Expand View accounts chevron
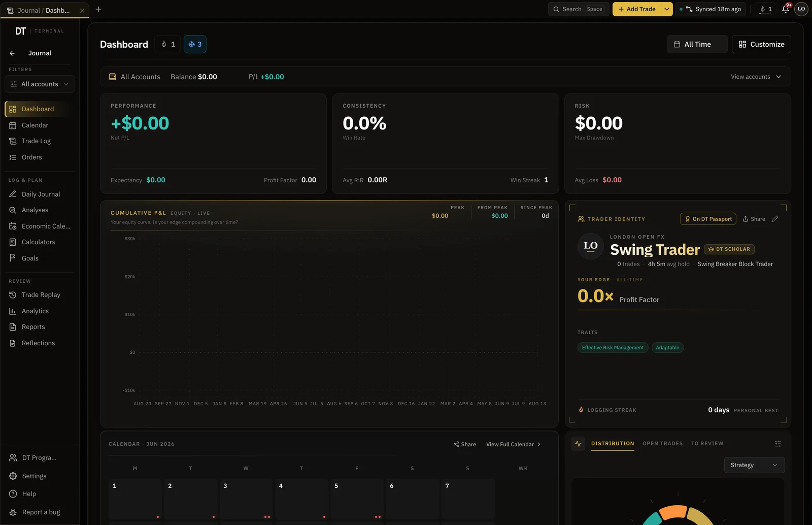 click(x=779, y=77)
